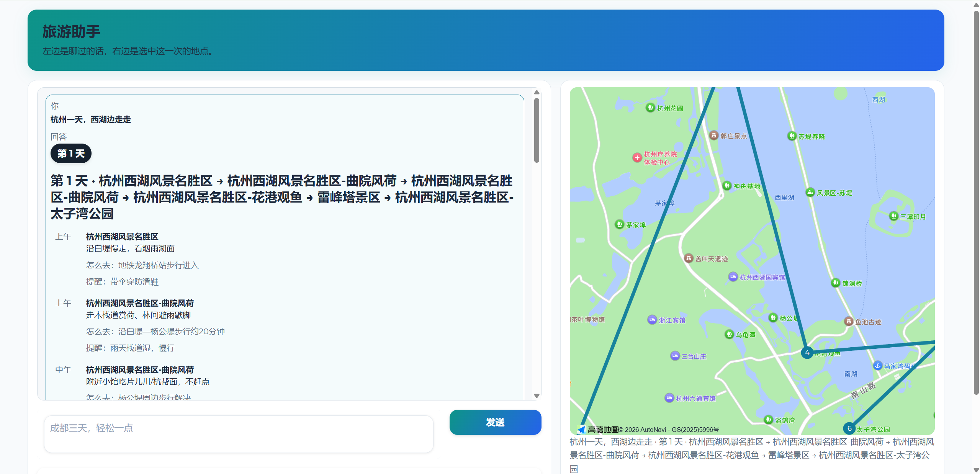
Task: Click the 高德地图 logo on the map
Action: [x=598, y=430]
